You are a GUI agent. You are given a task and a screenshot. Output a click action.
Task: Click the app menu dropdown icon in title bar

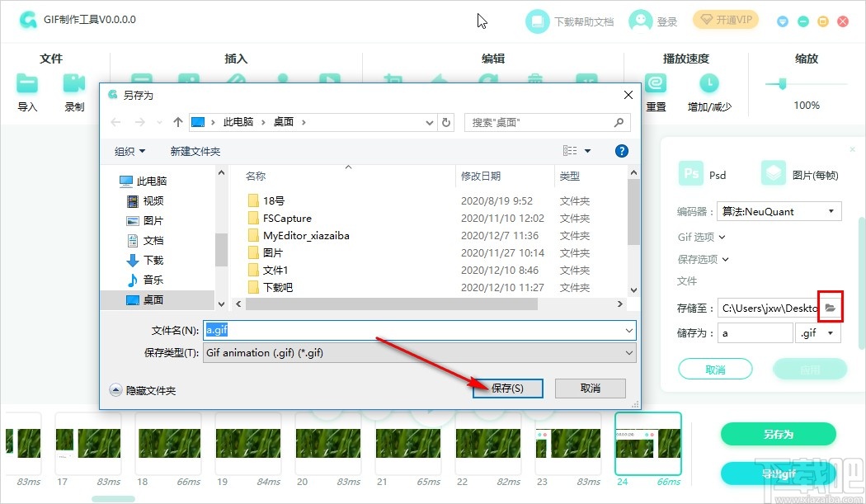coord(783,21)
